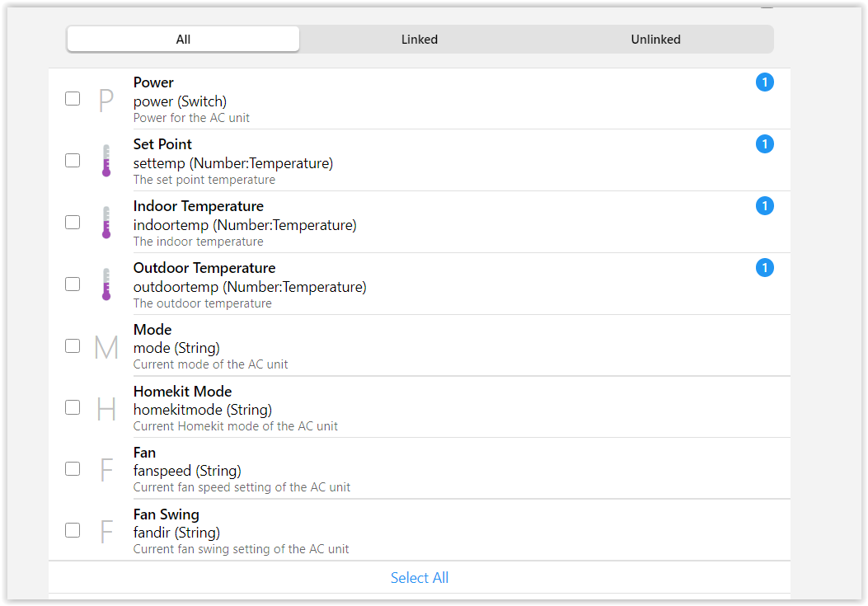Click the Power channel letter P icon

pos(106,100)
